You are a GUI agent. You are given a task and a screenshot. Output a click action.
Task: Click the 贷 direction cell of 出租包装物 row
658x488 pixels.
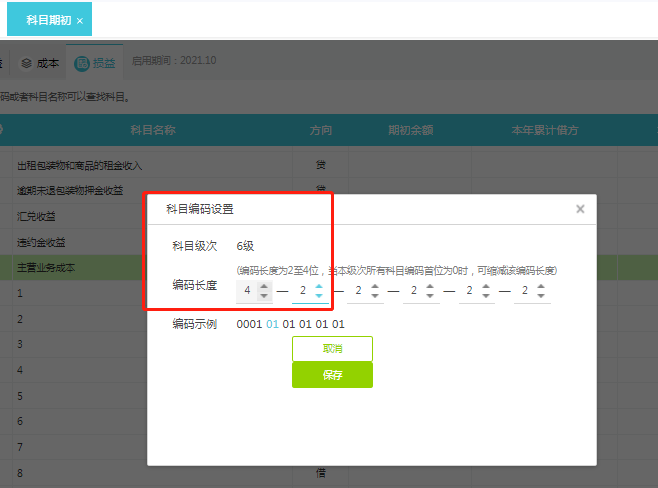tap(321, 165)
